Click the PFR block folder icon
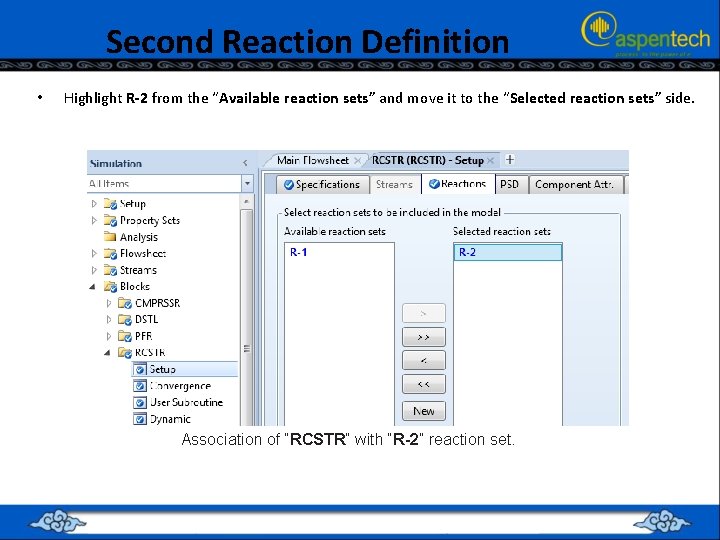Screen dimensions: 720x540 pos(125,336)
